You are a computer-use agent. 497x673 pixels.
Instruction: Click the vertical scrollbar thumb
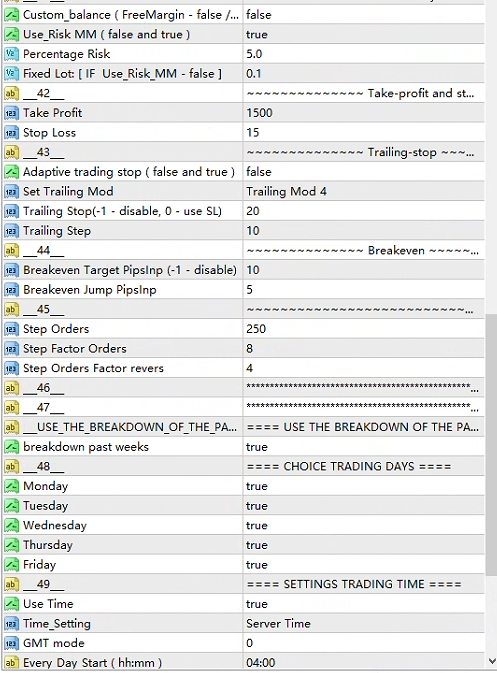tap(491, 445)
